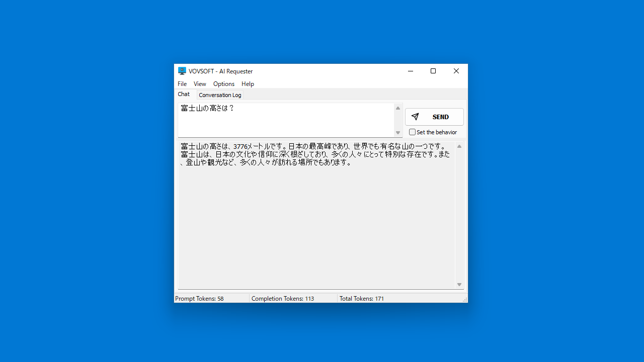Viewport: 644px width, 362px height.
Task: Open the View menu
Action: (x=200, y=84)
